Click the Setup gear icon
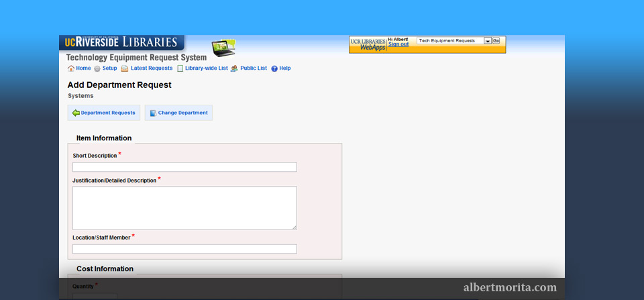 97,68
